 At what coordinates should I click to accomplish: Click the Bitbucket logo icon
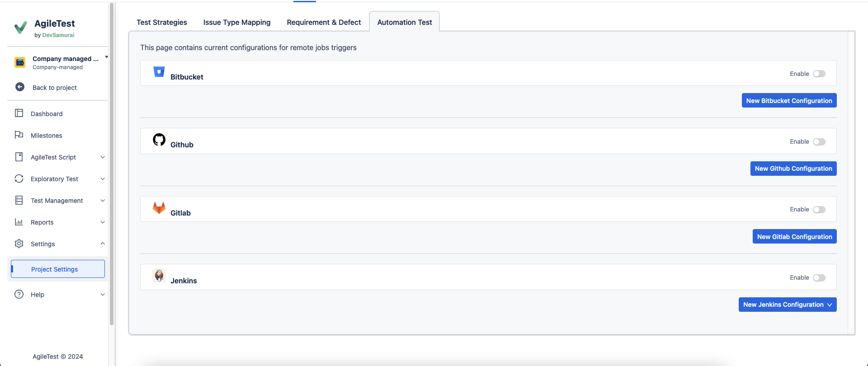click(159, 72)
